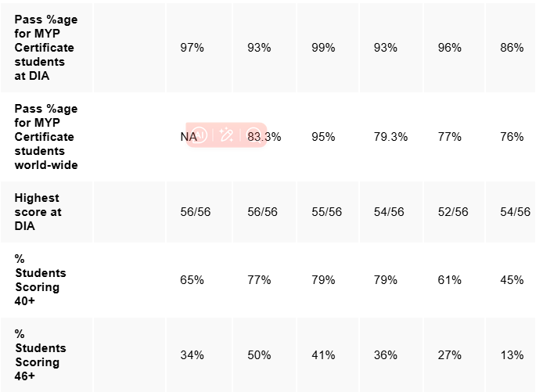Select the 'students world-wide' pass percentage row header

click(46, 137)
